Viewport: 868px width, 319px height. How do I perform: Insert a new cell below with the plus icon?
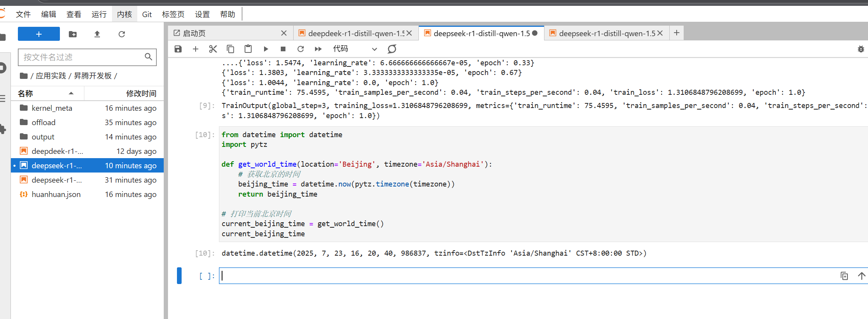196,49
